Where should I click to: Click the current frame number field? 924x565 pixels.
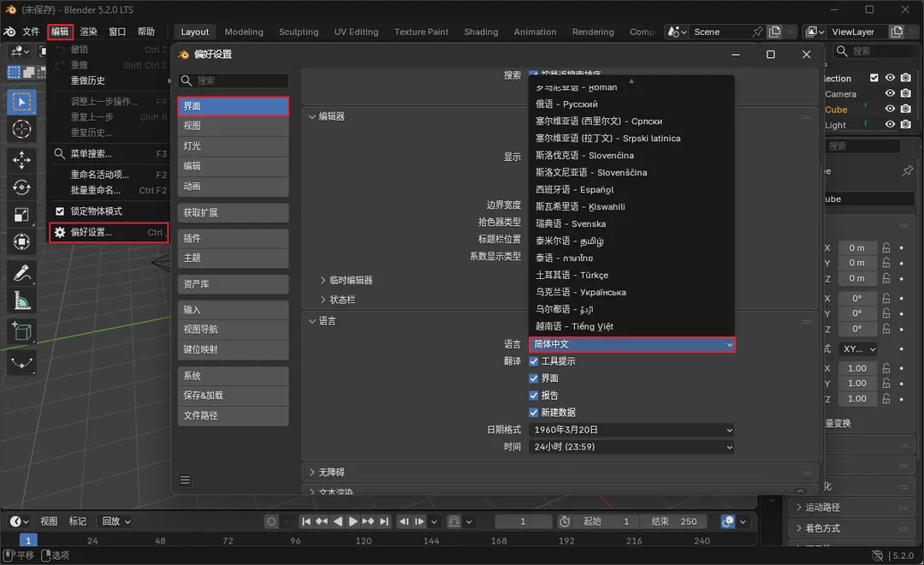tap(523, 521)
